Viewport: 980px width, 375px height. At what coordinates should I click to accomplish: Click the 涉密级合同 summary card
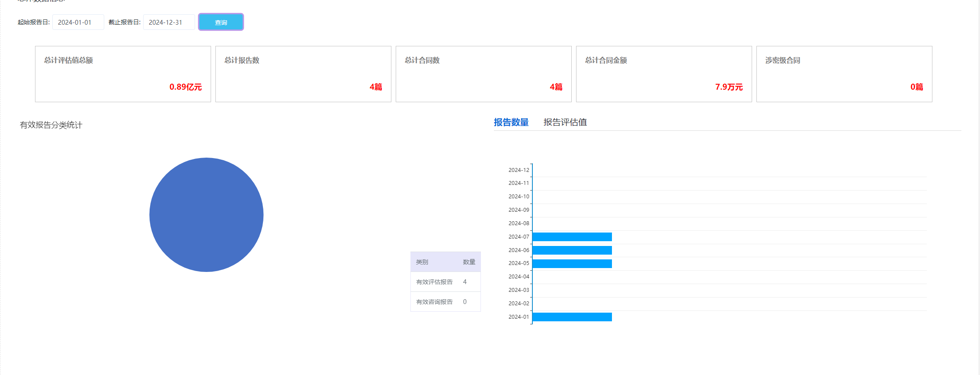click(x=844, y=74)
